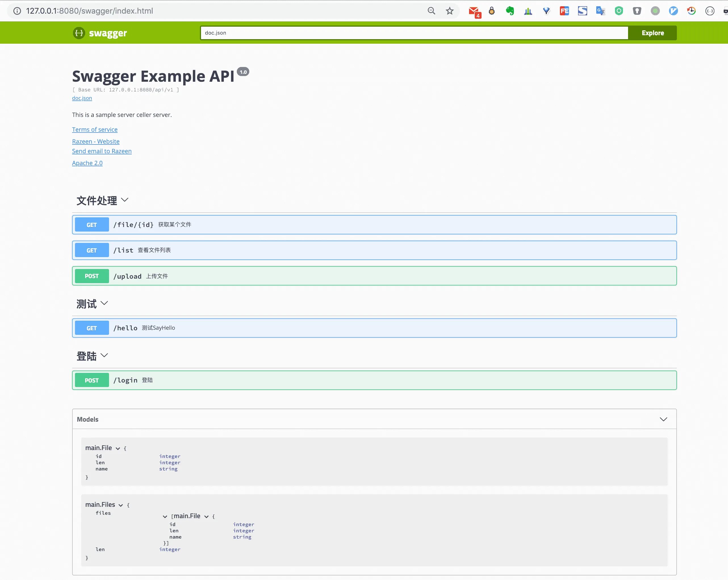Click the zoom magnifier icon in address bar
The width and height of the screenshot is (728, 580).
tap(431, 11)
